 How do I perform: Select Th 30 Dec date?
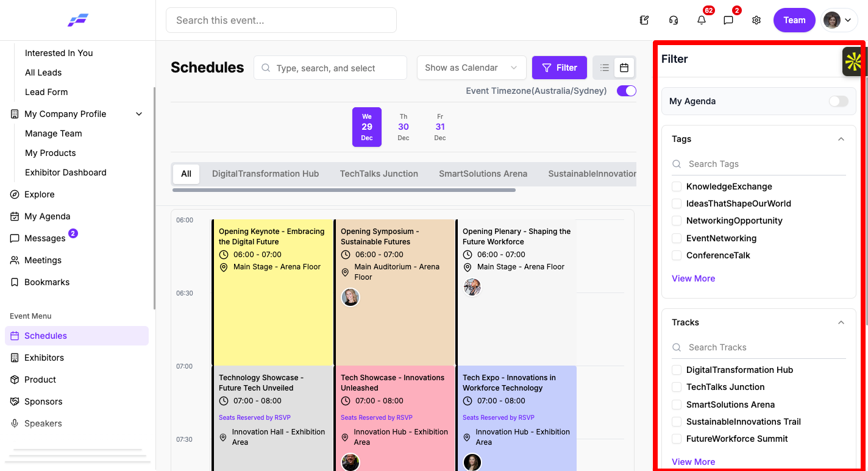[404, 127]
